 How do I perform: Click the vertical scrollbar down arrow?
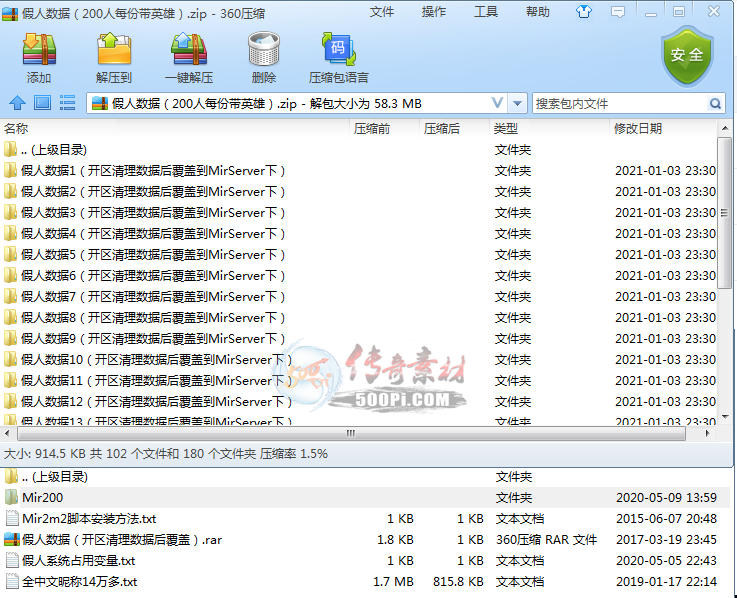(725, 417)
